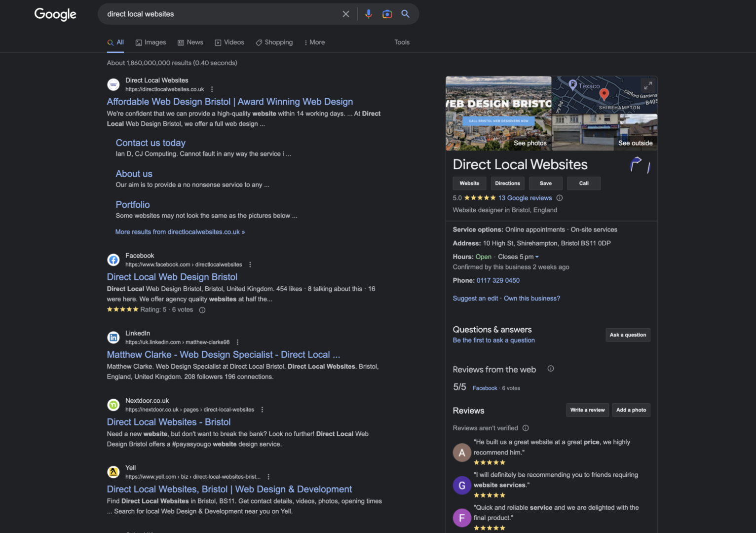The height and width of the screenshot is (533, 756).
Task: Open the More search options dropdown
Action: coord(314,42)
